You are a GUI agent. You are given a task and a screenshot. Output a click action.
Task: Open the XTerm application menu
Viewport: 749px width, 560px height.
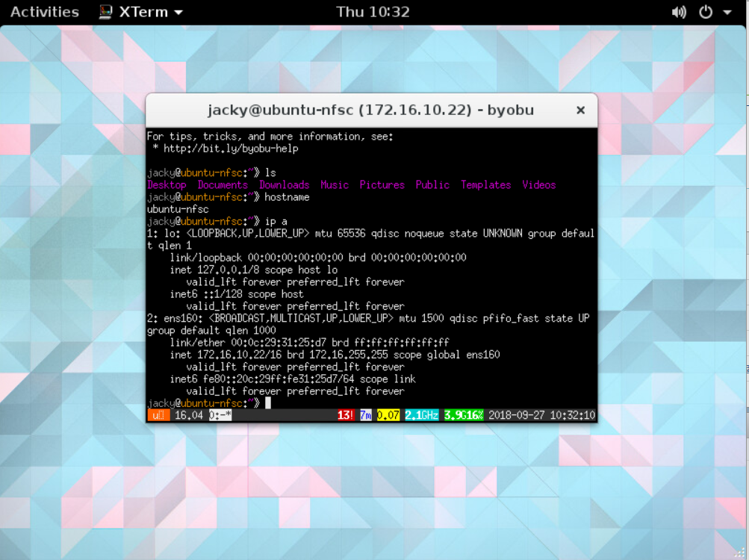(x=141, y=12)
